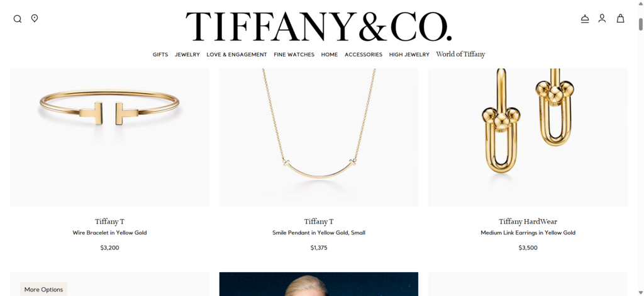Open the account profile icon
This screenshot has width=644, height=296.
point(602,18)
